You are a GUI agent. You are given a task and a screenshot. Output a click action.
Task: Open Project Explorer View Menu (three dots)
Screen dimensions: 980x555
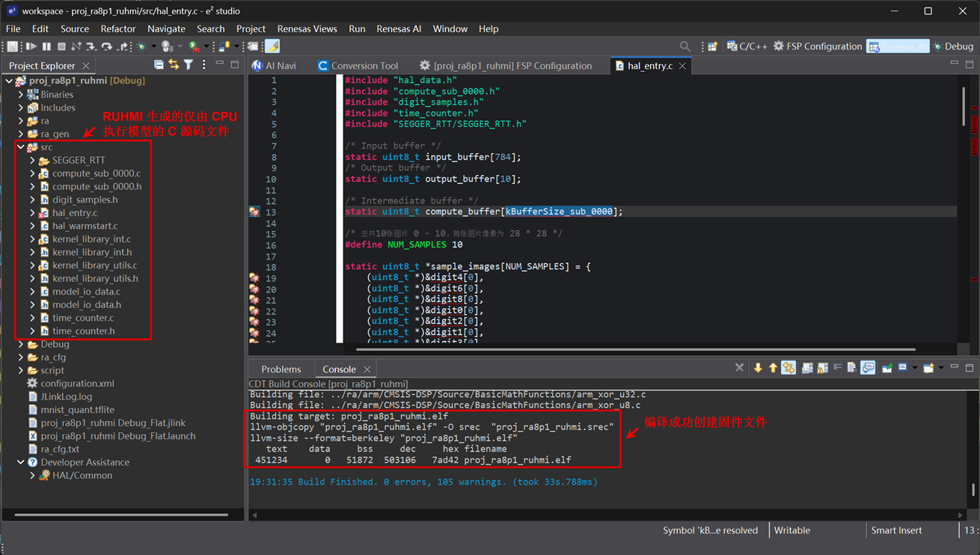(x=204, y=65)
